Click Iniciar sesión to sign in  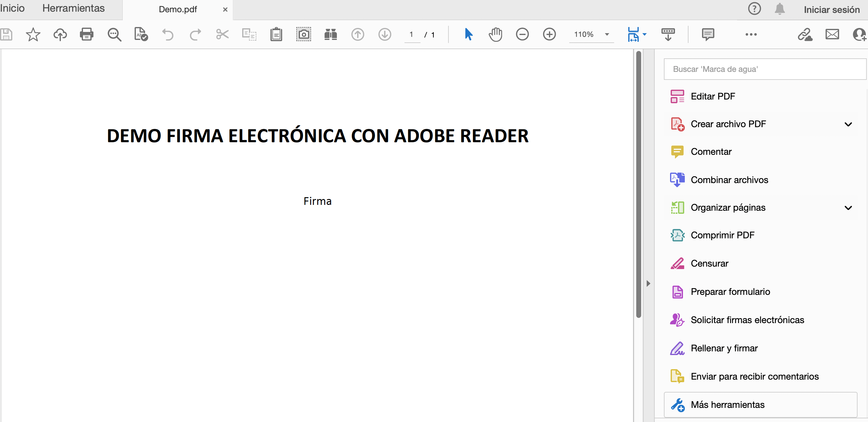(832, 10)
